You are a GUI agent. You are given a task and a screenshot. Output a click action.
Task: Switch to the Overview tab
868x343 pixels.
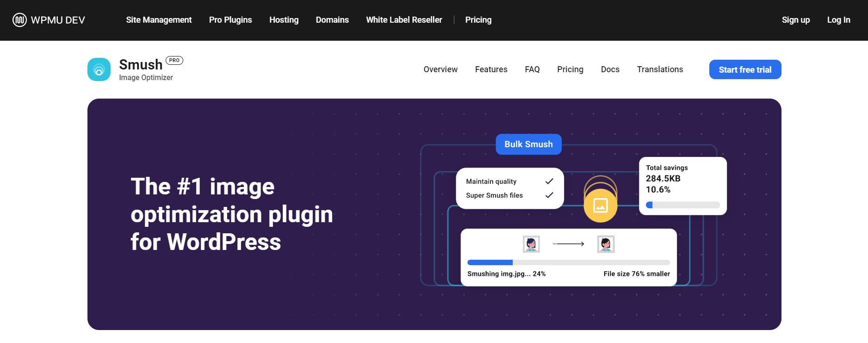point(440,69)
